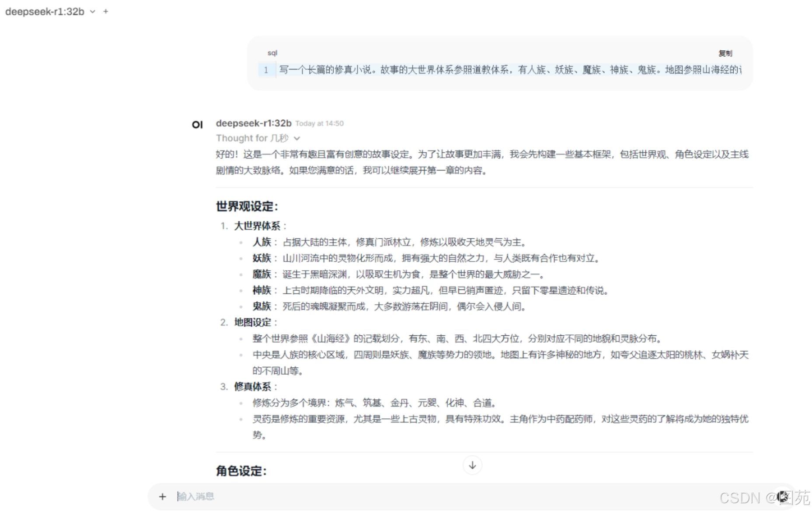Click the OI assistant avatar
The width and height of the screenshot is (812, 512).
pyautogui.click(x=198, y=125)
